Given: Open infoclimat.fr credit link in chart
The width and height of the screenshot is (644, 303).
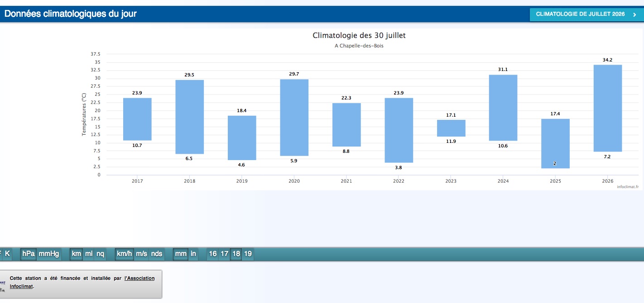Looking at the screenshot, I should [x=628, y=187].
